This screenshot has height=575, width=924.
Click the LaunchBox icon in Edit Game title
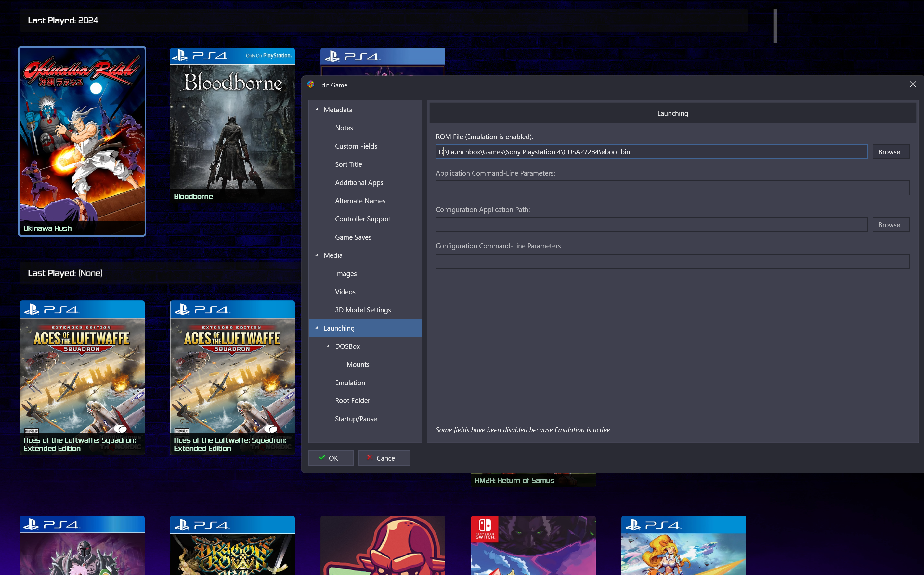pos(311,85)
